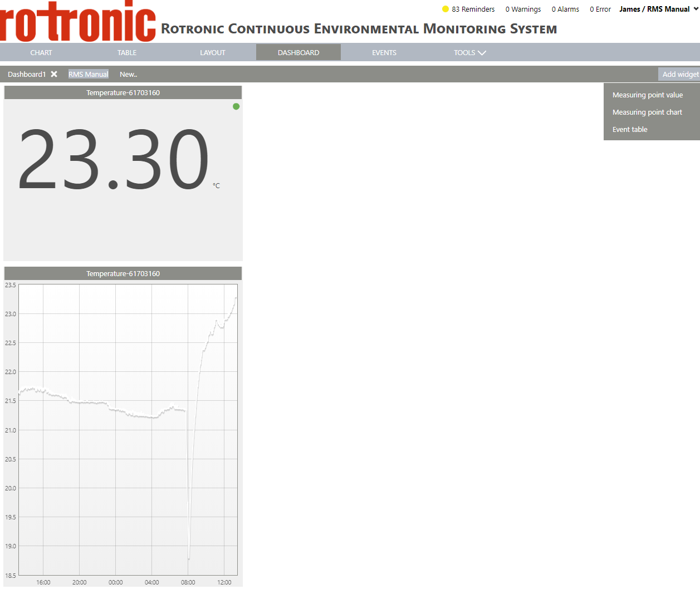Image resolution: width=700 pixels, height=599 pixels.
Task: Click the 23.5 value on the chart's y-axis
Action: point(11,285)
